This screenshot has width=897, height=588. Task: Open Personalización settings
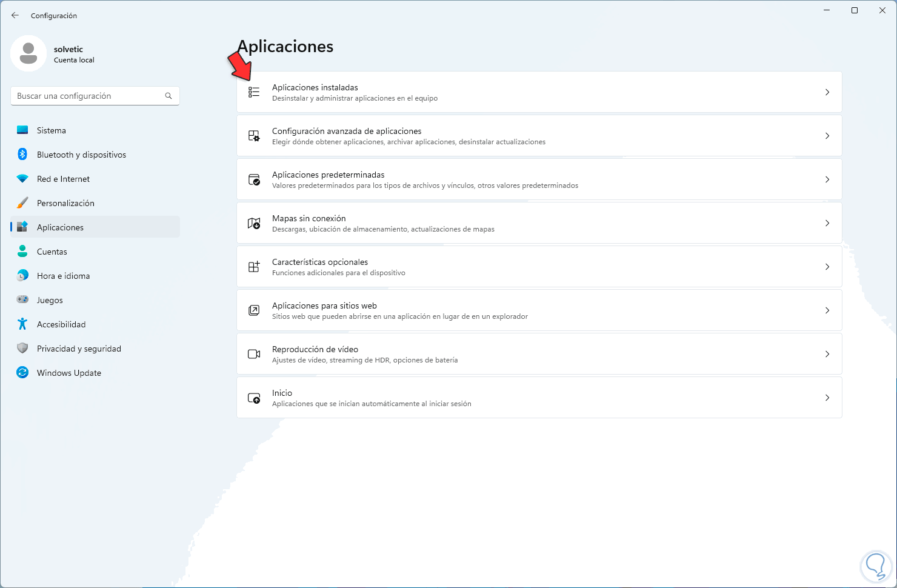pyautogui.click(x=95, y=203)
